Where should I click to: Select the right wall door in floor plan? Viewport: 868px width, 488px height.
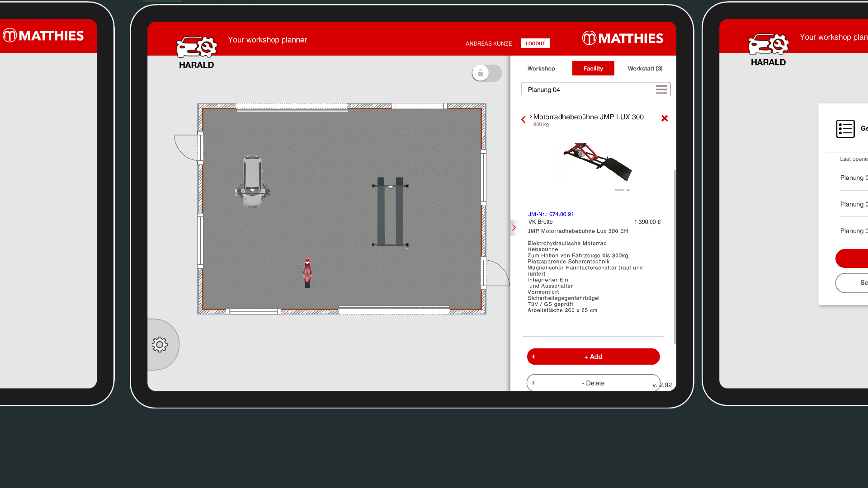click(495, 273)
